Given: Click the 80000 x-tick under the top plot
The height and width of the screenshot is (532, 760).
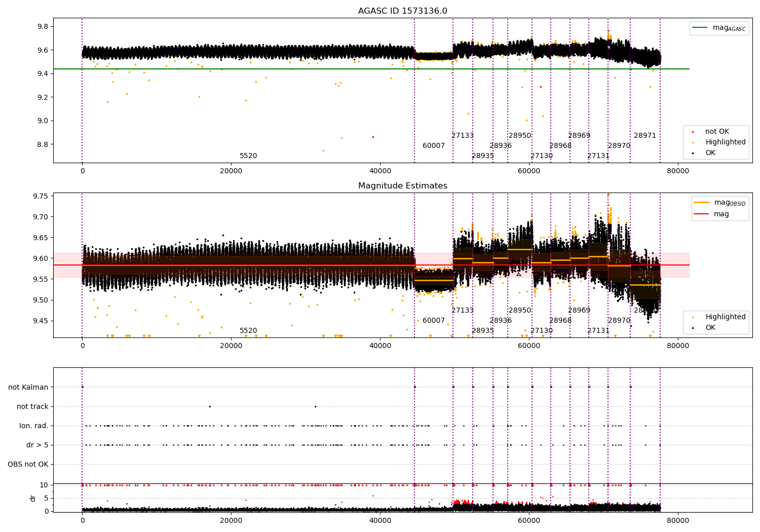Looking at the screenshot, I should coord(678,171).
